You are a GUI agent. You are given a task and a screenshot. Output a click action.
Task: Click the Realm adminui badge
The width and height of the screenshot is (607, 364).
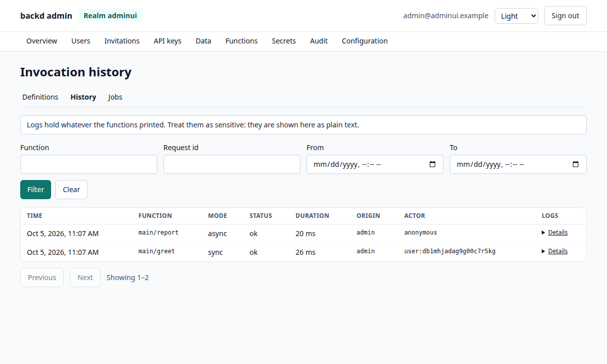coord(110,16)
